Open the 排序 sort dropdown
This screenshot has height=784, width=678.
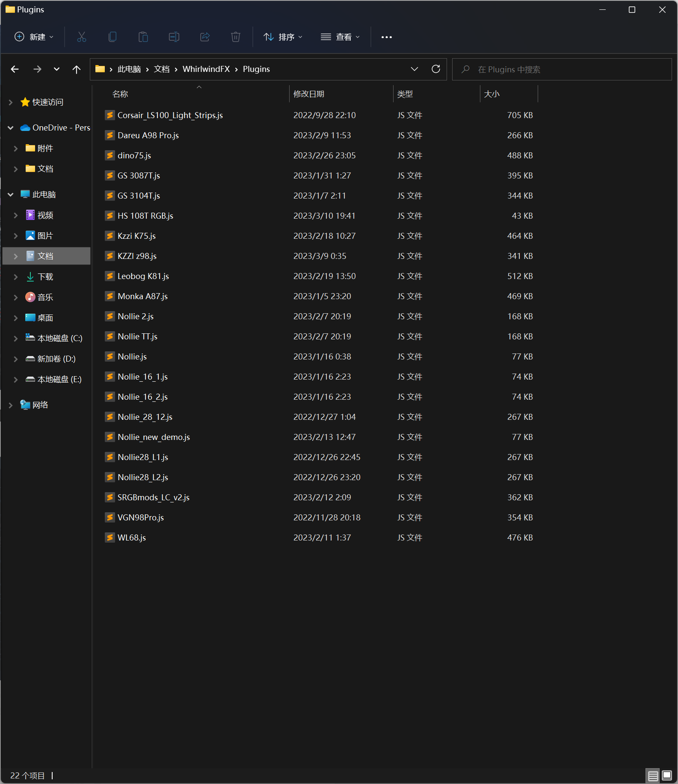(283, 37)
